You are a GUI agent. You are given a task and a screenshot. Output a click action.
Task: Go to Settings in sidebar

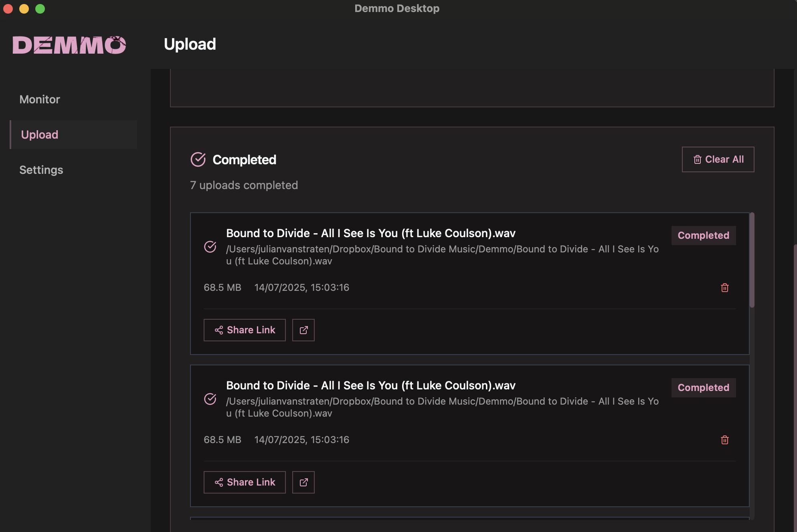tap(41, 170)
